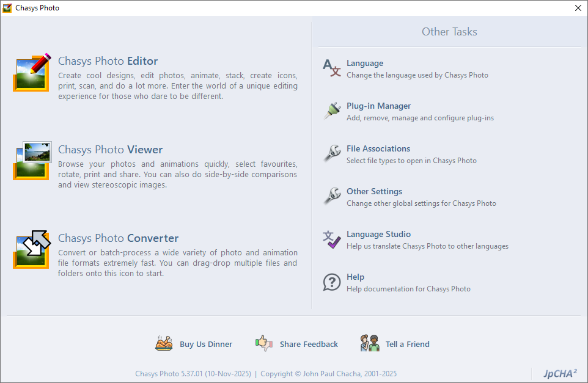Click the Tell a Friend people icon
The height and width of the screenshot is (383, 588).
click(370, 344)
